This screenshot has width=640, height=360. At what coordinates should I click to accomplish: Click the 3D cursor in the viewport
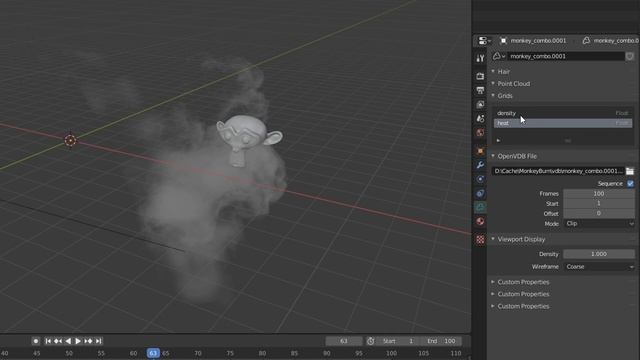click(x=70, y=140)
